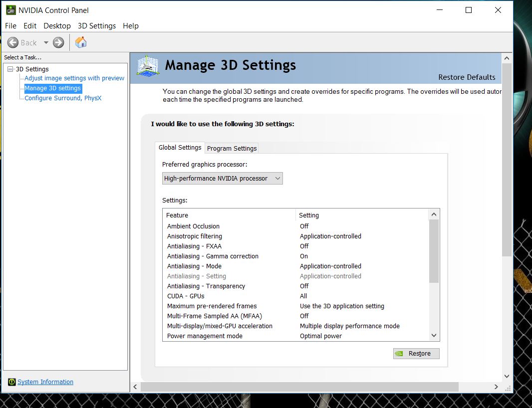Select Manage 3D settings in task tree

[x=53, y=88]
